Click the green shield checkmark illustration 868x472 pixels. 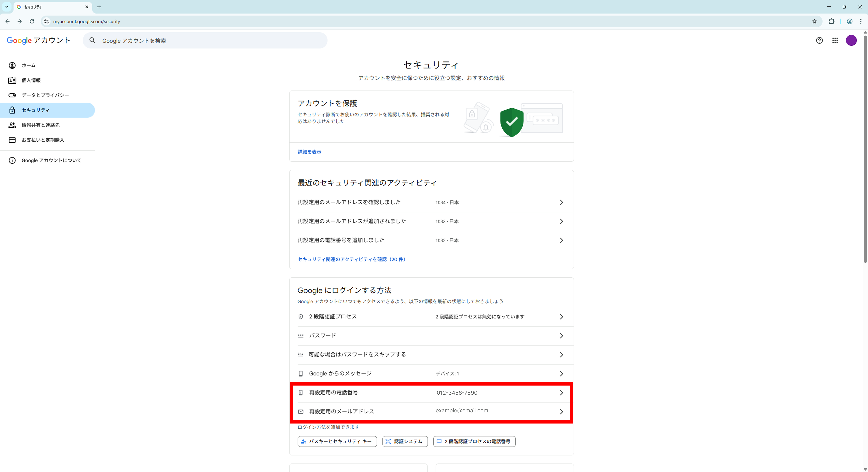tap(511, 122)
